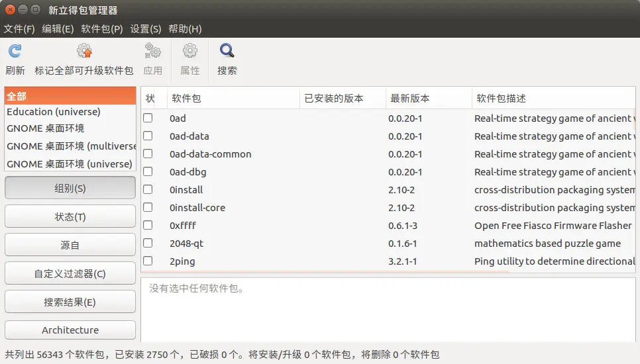
Task: Select the 0install package name
Action: click(x=186, y=190)
